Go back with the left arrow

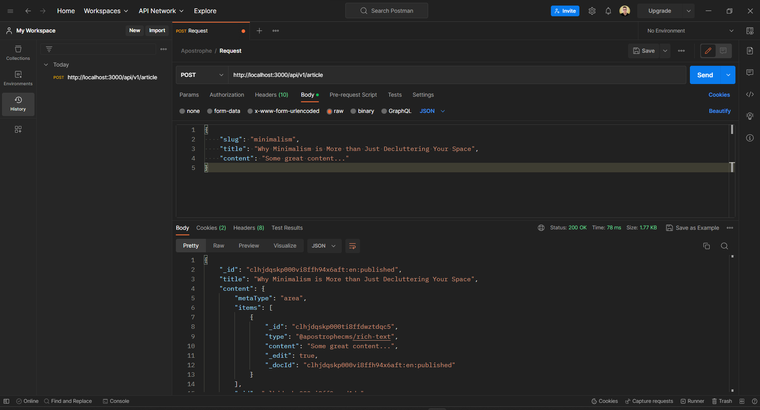coord(28,11)
